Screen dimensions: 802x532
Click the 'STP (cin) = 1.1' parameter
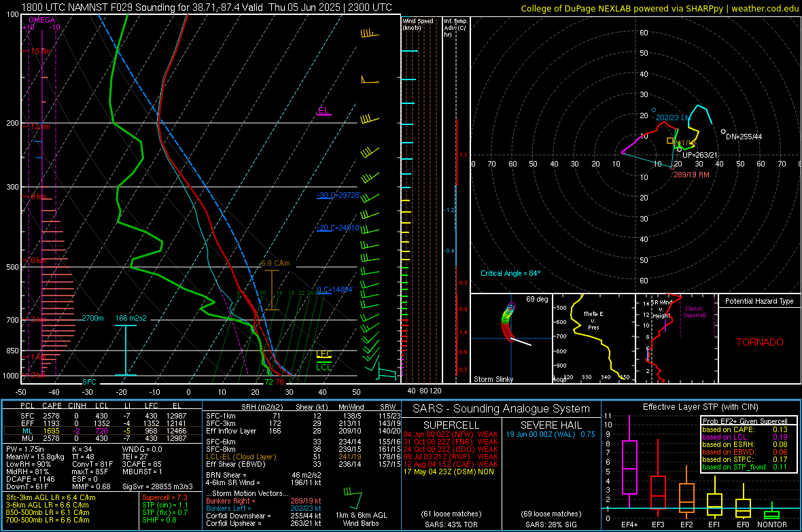(x=165, y=505)
